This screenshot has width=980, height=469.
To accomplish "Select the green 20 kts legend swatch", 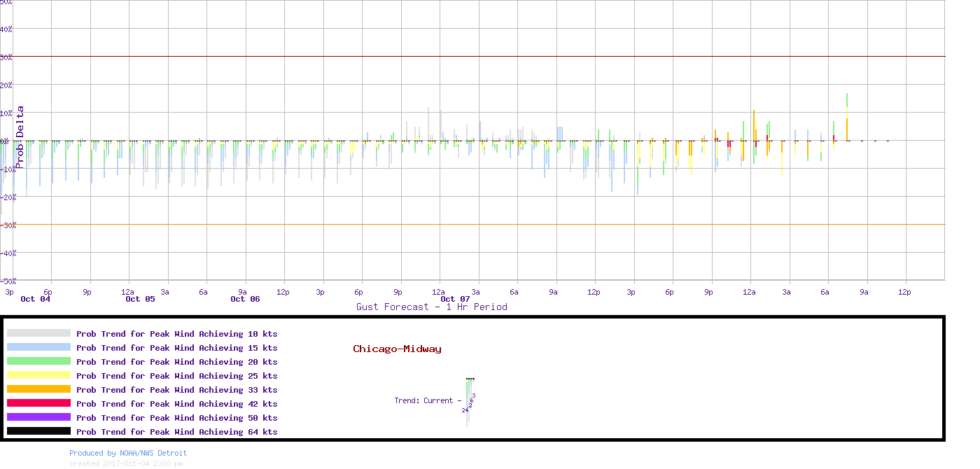I will [x=38, y=361].
